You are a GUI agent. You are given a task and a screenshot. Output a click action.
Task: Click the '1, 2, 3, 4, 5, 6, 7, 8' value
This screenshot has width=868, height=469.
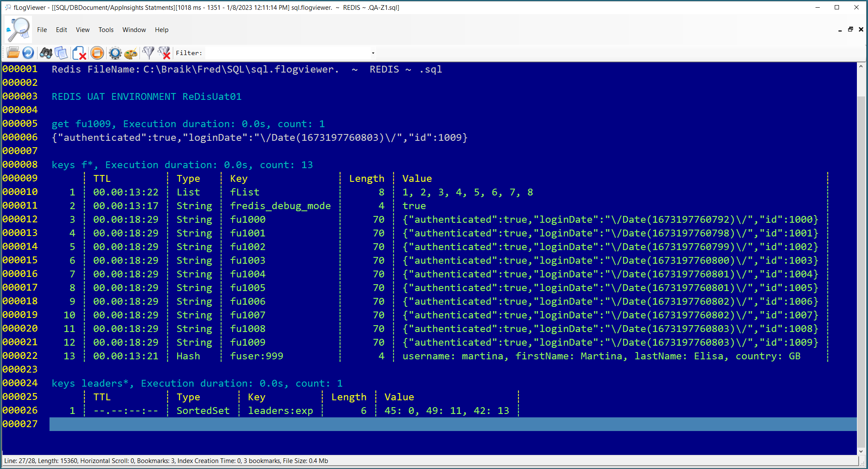(468, 192)
